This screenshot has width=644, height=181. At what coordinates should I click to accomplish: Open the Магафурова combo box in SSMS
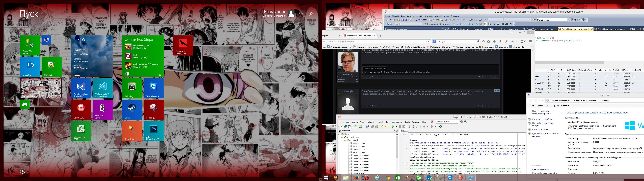pos(567,20)
